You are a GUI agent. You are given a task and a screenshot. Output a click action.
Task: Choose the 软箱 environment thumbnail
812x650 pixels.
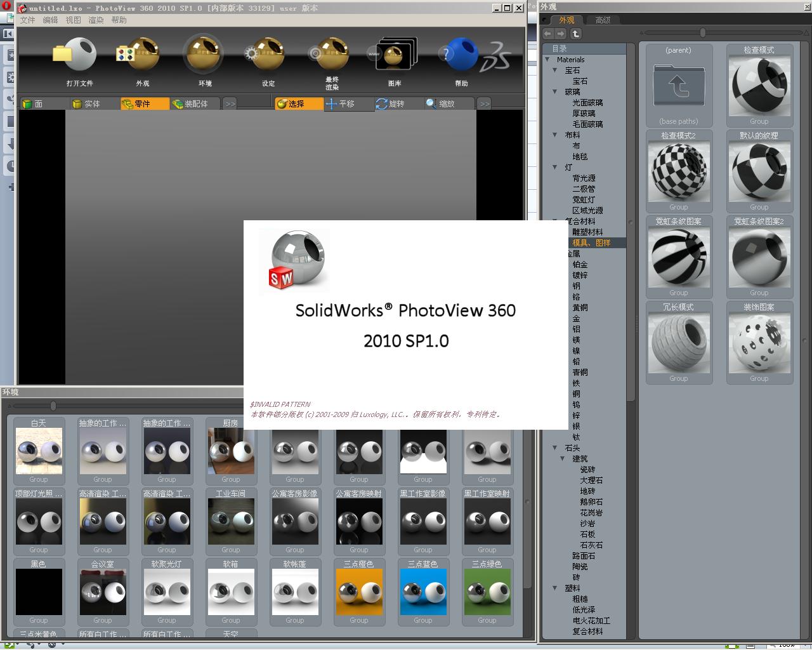pyautogui.click(x=231, y=592)
